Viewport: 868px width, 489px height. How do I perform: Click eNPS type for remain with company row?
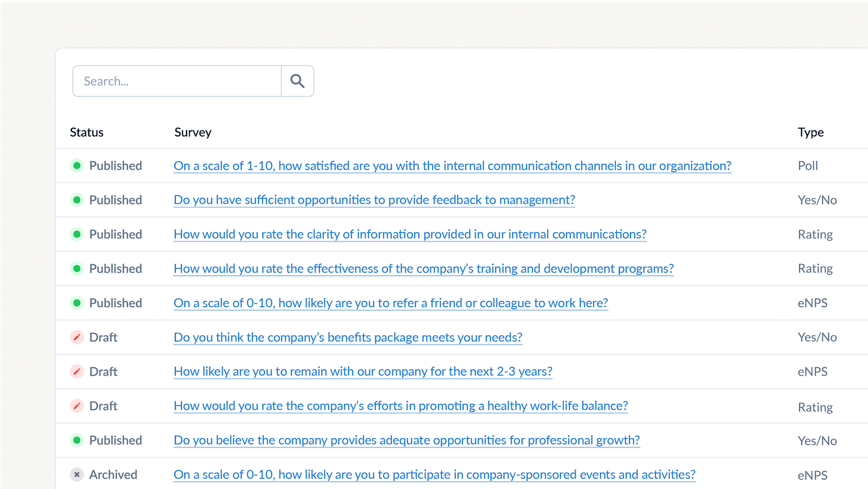click(813, 372)
